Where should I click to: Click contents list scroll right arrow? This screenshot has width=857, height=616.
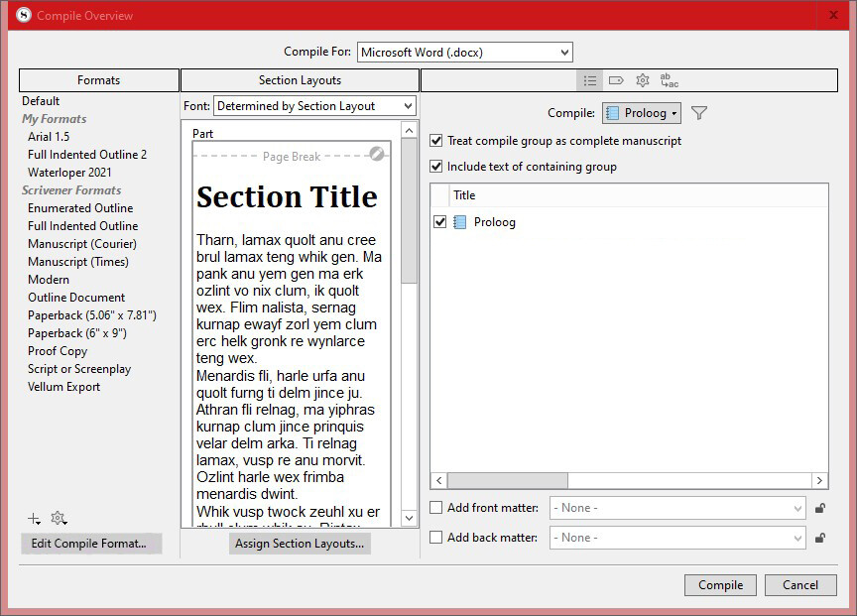pyautogui.click(x=819, y=480)
